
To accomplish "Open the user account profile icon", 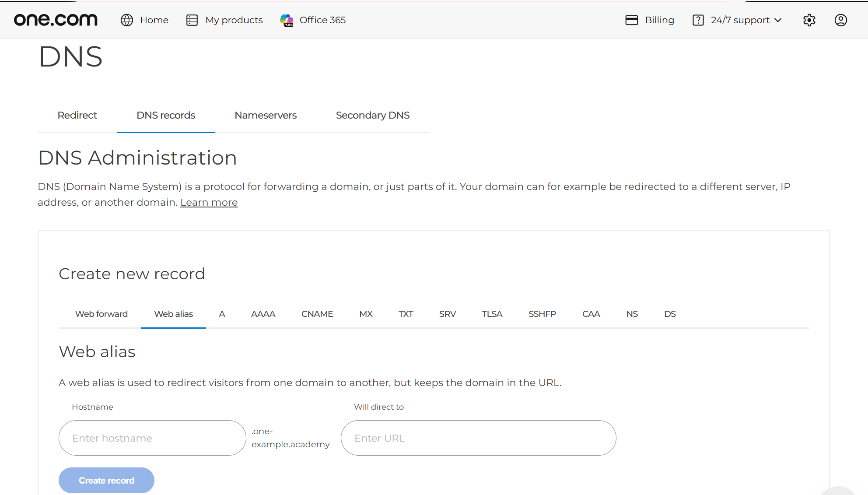I will pyautogui.click(x=841, y=20).
